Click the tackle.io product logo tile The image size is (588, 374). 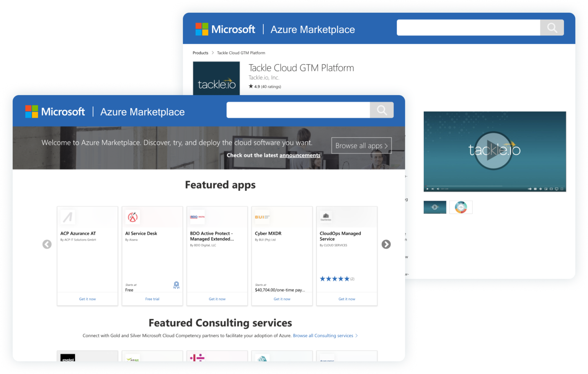pyautogui.click(x=216, y=79)
